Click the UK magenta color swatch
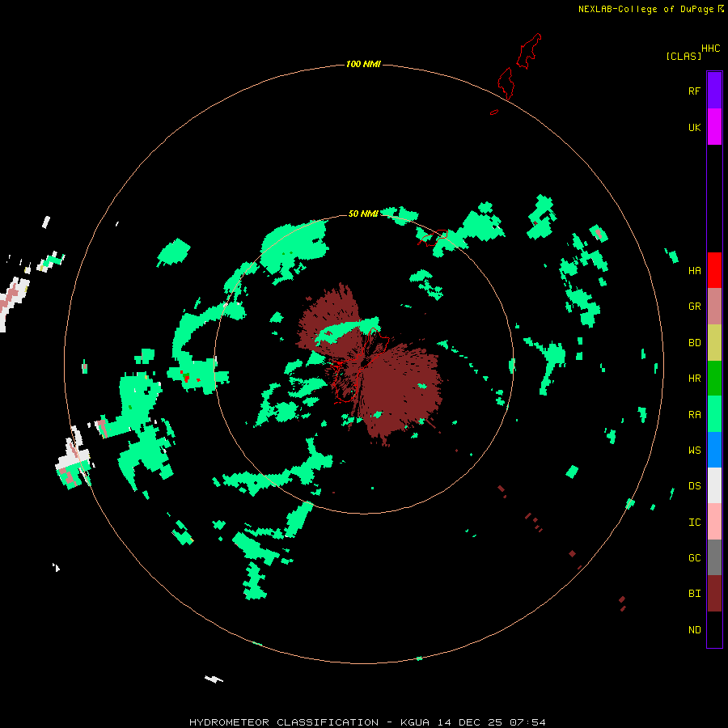This screenshot has width=728, height=728. coord(714,127)
